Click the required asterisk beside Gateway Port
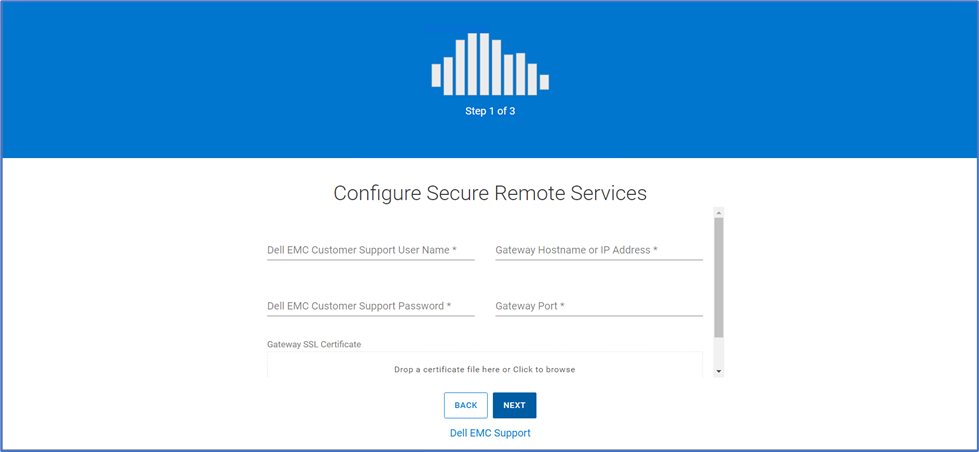The image size is (979, 452). click(x=563, y=305)
